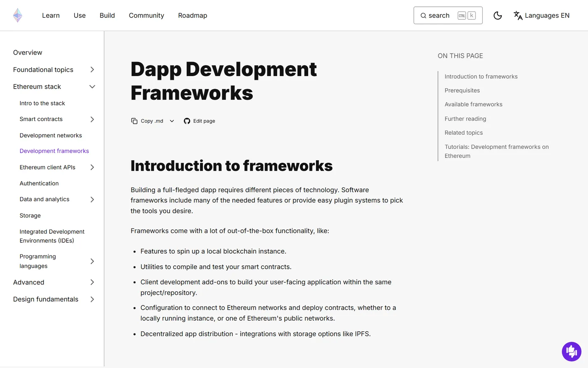Image resolution: width=588 pixels, height=368 pixels.
Task: Click the magnifier icon in the search box
Action: pos(423,16)
